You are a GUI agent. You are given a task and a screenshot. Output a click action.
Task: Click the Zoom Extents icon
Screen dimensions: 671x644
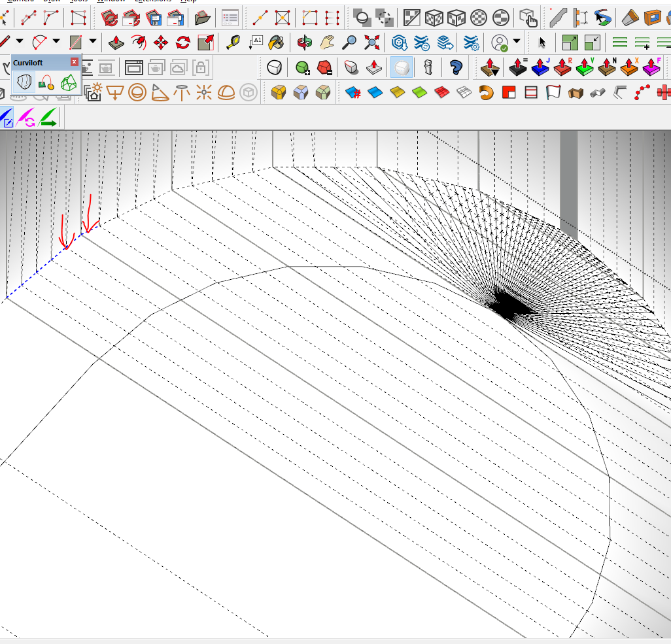tap(371, 42)
